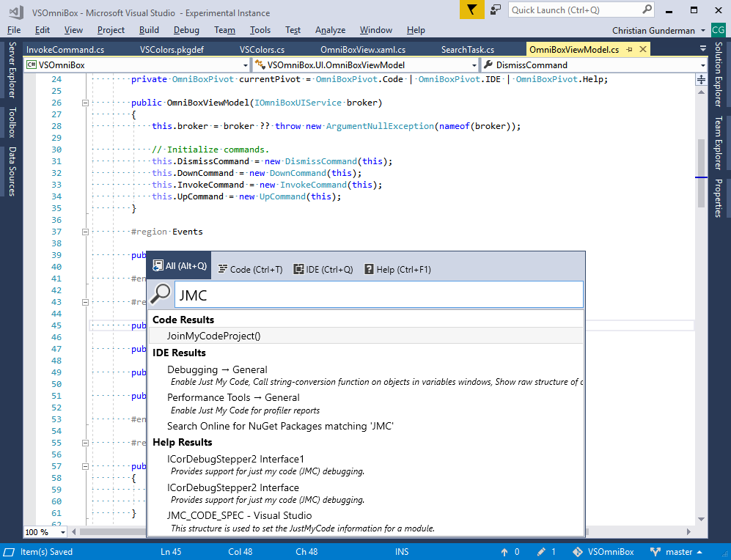
Task: Open the Debug menu
Action: click(x=186, y=30)
